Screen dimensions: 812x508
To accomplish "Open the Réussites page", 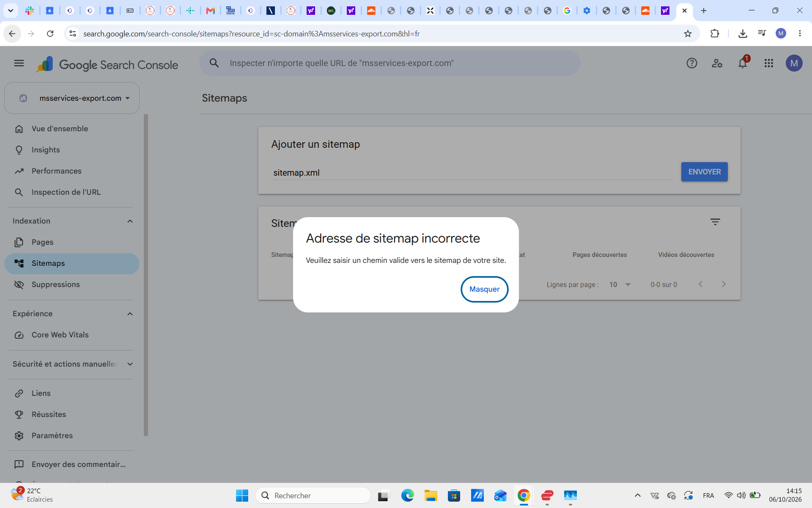I will coord(72,414).
